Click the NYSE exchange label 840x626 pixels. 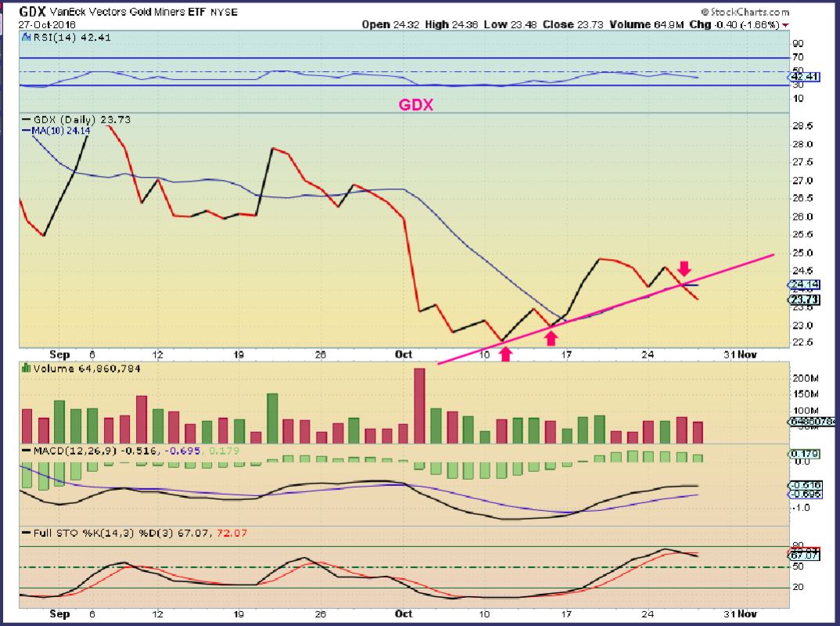click(224, 12)
